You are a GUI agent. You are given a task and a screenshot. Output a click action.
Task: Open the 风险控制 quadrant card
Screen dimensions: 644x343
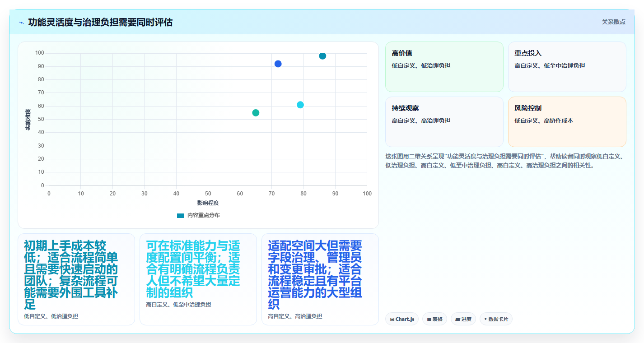pyautogui.click(x=567, y=122)
